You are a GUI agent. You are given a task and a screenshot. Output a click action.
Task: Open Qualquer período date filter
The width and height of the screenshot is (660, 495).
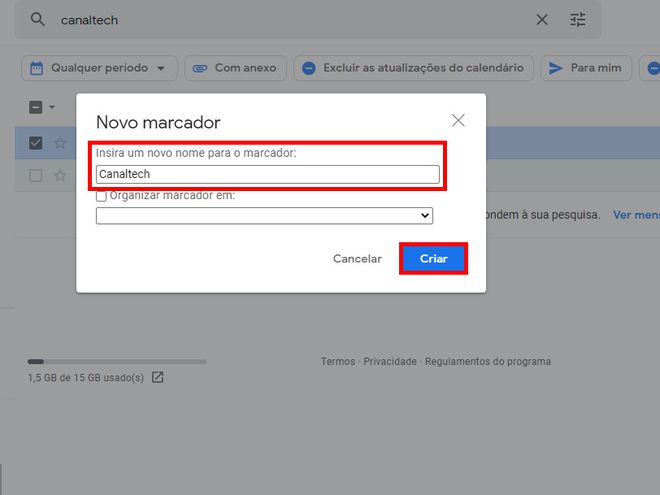99,68
